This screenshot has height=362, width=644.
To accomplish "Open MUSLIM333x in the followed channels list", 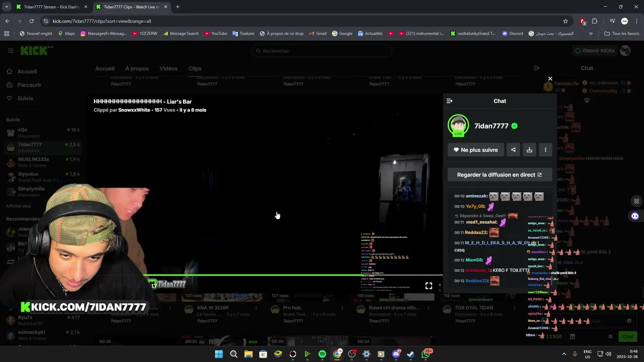I will click(43, 162).
